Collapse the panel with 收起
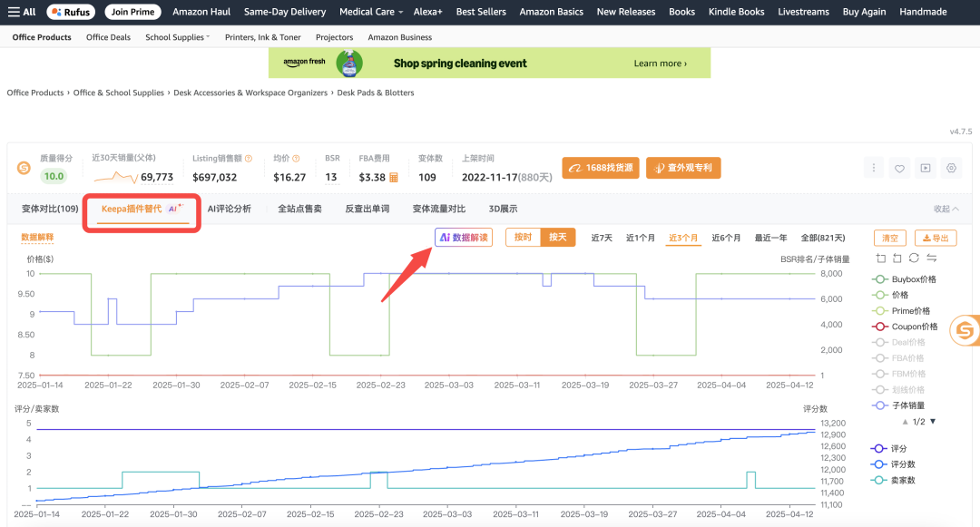Viewport: 980px width, 527px height. tap(946, 209)
